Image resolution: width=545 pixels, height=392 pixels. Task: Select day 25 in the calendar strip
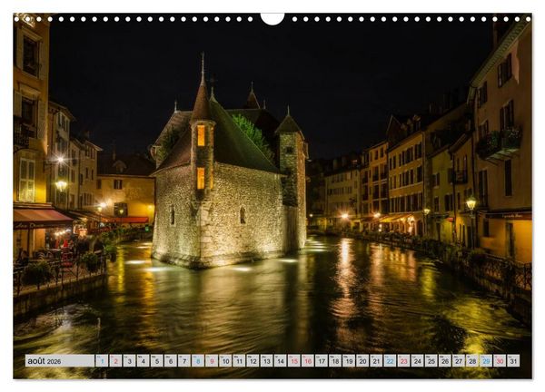click(x=431, y=361)
